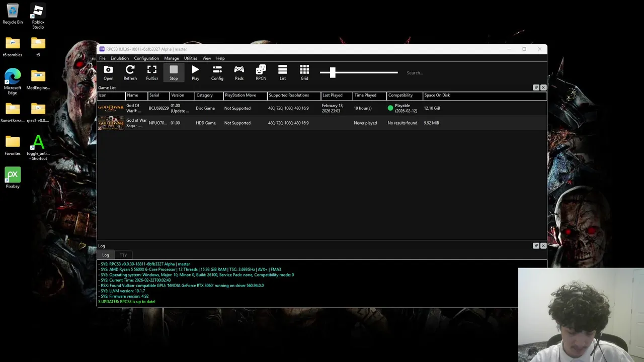The image size is (644, 362).
Task: Click the '9.92 MiB' disk space cell
Action: 432,123
